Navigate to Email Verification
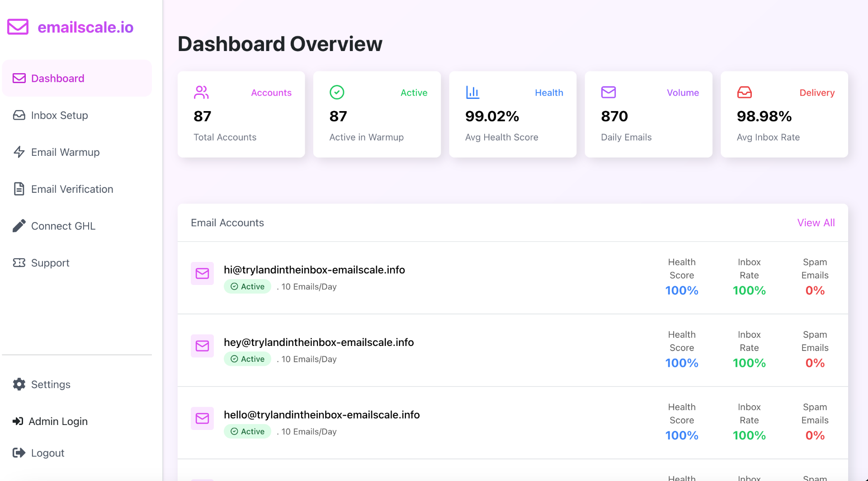 click(77, 189)
